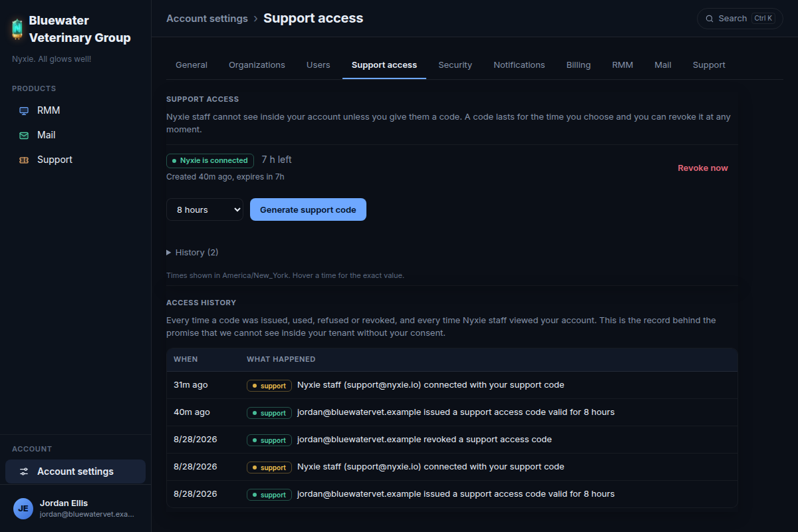Click the revoked a support access code entry
The image size is (798, 532).
[424, 440]
